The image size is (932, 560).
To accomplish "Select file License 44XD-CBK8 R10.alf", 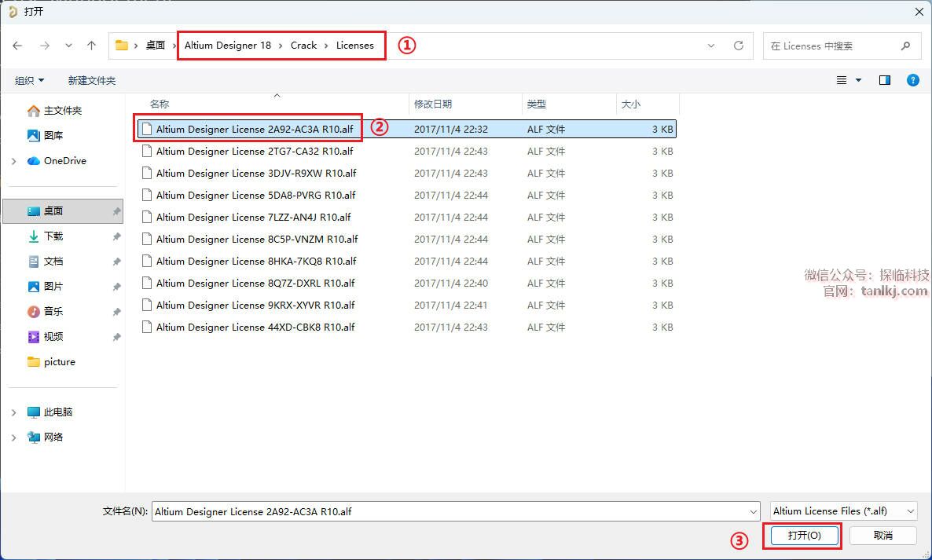I will tap(406, 327).
